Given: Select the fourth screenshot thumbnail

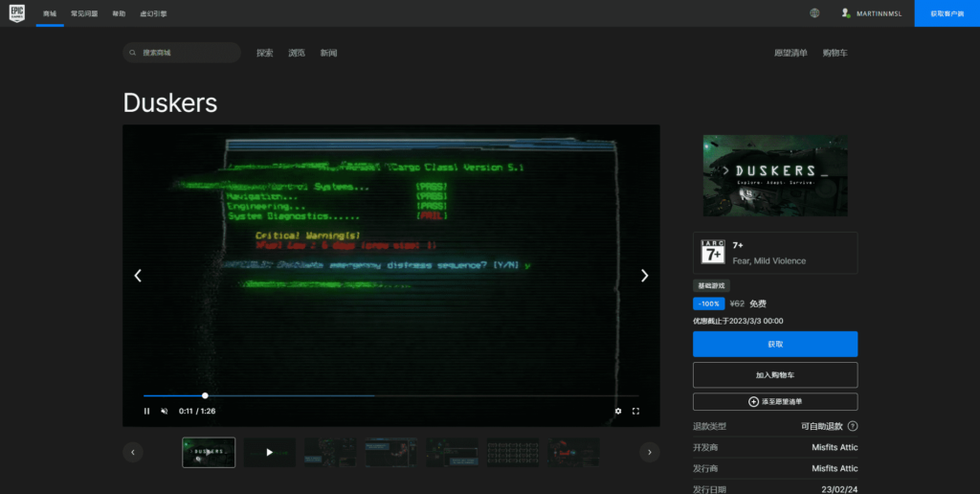Looking at the screenshot, I should [x=391, y=452].
